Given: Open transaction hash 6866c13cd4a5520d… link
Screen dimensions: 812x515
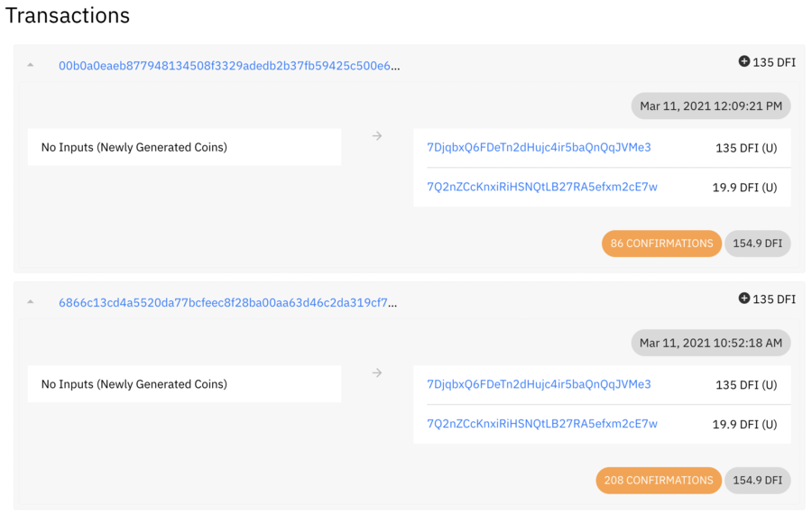Looking at the screenshot, I should [227, 303].
